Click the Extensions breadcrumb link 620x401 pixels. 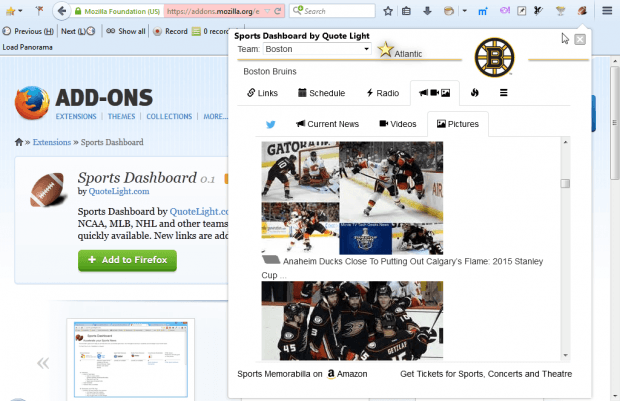point(52,142)
